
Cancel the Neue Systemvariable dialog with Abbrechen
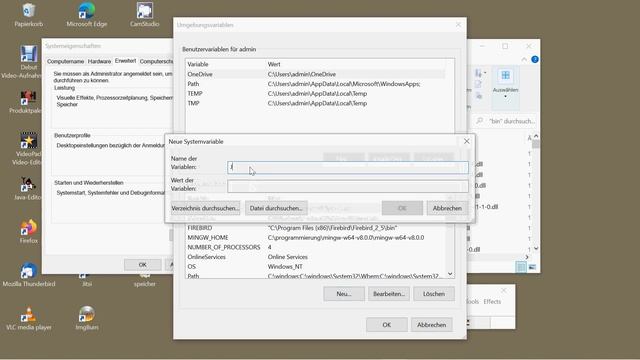[x=447, y=208]
